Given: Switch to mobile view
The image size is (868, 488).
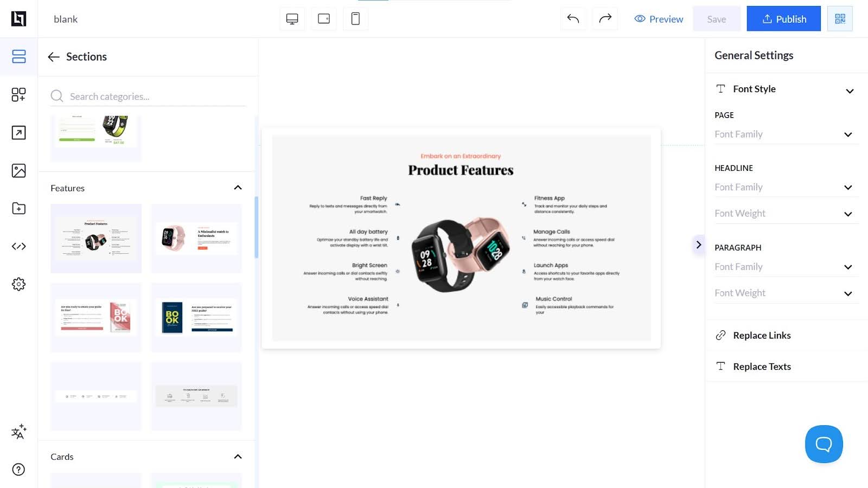Looking at the screenshot, I should tap(355, 19).
